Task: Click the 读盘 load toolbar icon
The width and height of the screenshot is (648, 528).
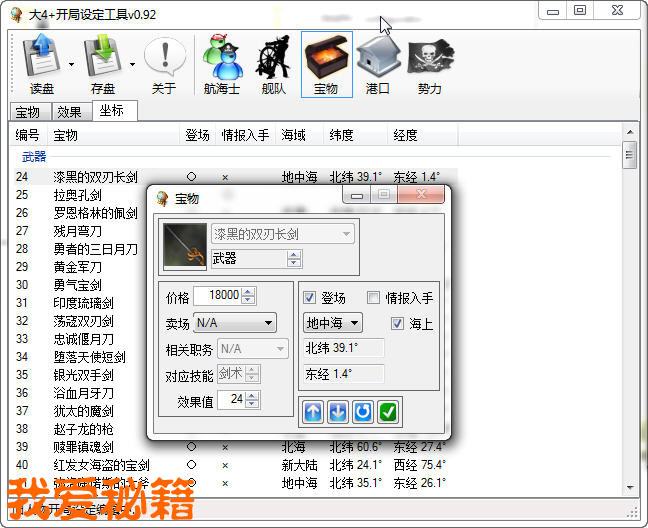Action: (x=41, y=64)
